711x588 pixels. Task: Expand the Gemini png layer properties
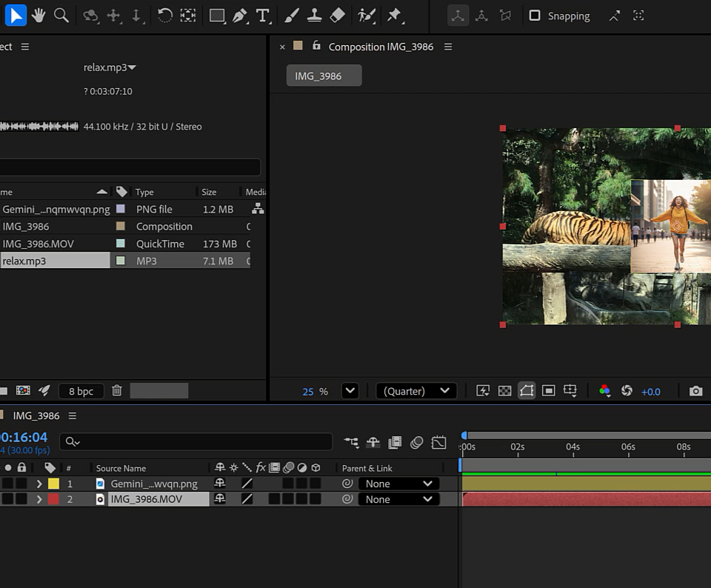pyautogui.click(x=39, y=484)
